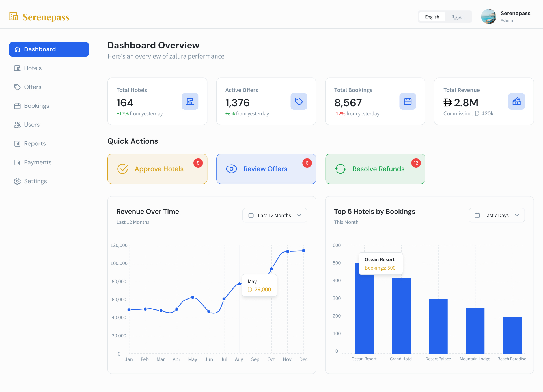Click the calendar icon in Last 7 Days selector
This screenshot has height=392, width=543.
tap(477, 216)
